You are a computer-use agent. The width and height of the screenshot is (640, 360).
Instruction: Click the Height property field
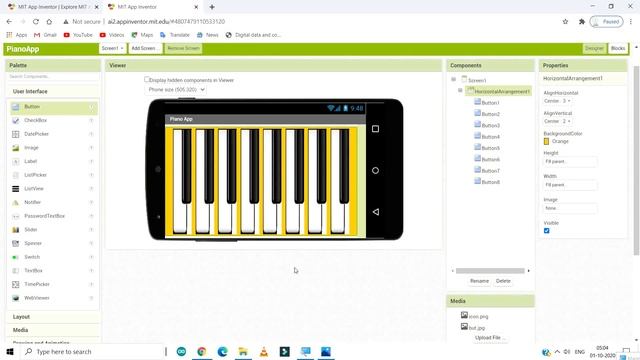point(570,162)
